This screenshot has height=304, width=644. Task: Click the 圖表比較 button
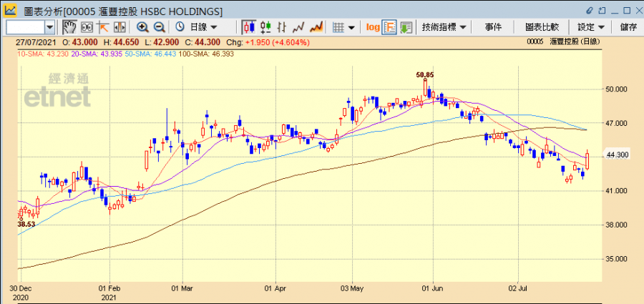(542, 27)
